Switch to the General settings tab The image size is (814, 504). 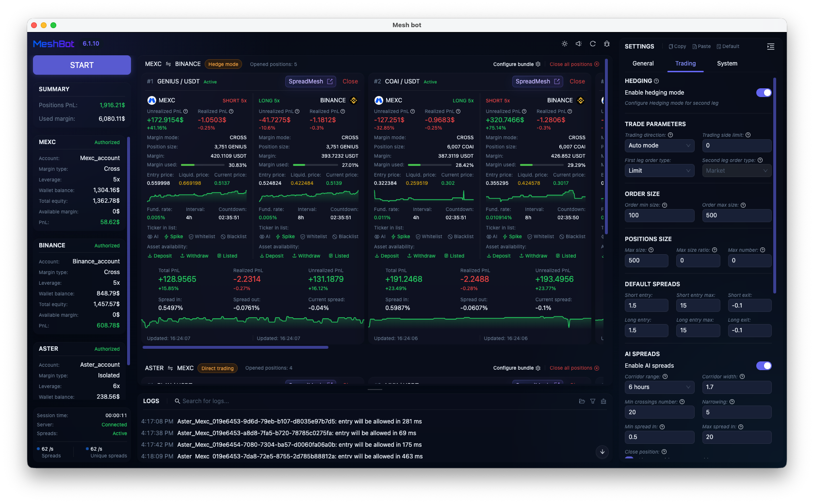643,64
